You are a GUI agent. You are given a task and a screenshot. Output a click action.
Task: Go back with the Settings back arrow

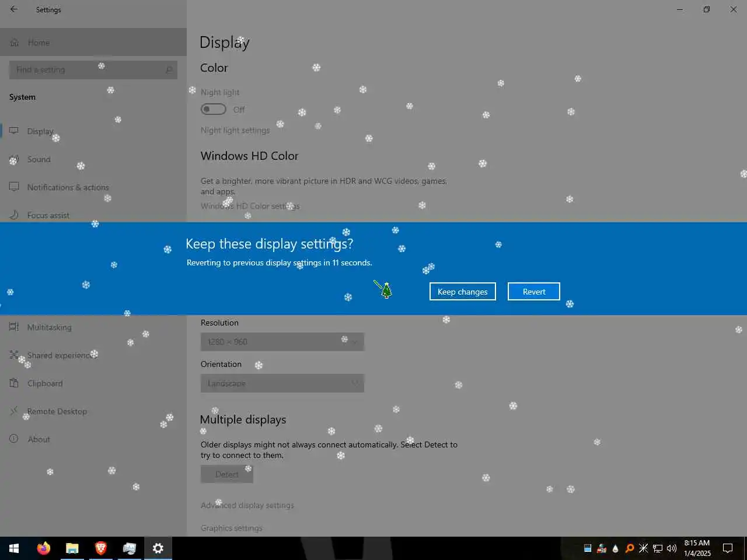14,9
